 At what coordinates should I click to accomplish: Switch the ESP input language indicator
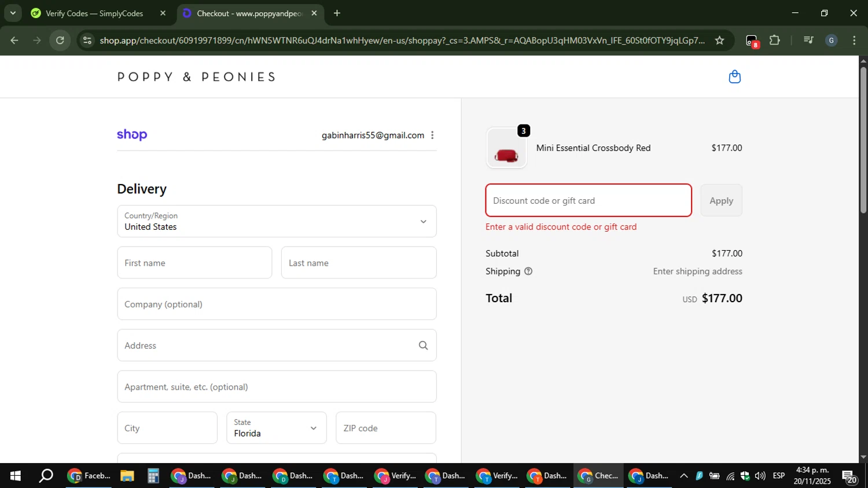pos(779,476)
